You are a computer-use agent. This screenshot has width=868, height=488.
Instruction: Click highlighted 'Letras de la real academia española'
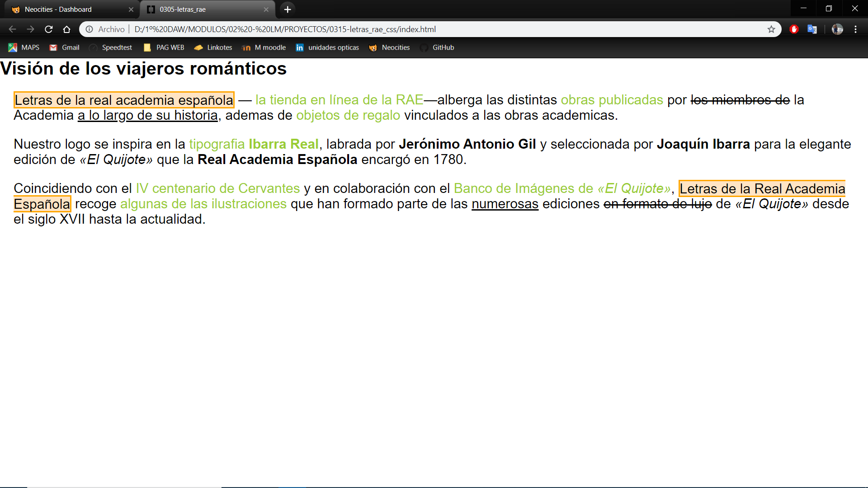point(124,100)
